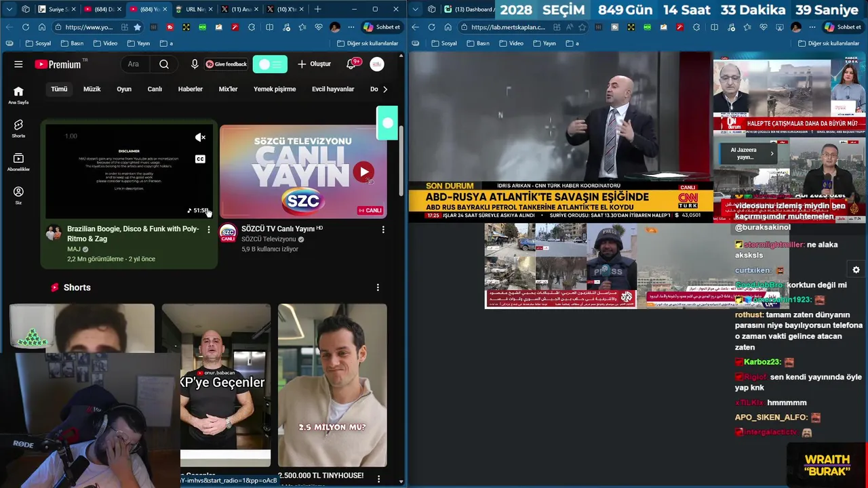Open 2.5 MİLYON MU? short thumbnail
Image resolution: width=868 pixels, height=488 pixels.
click(332, 385)
